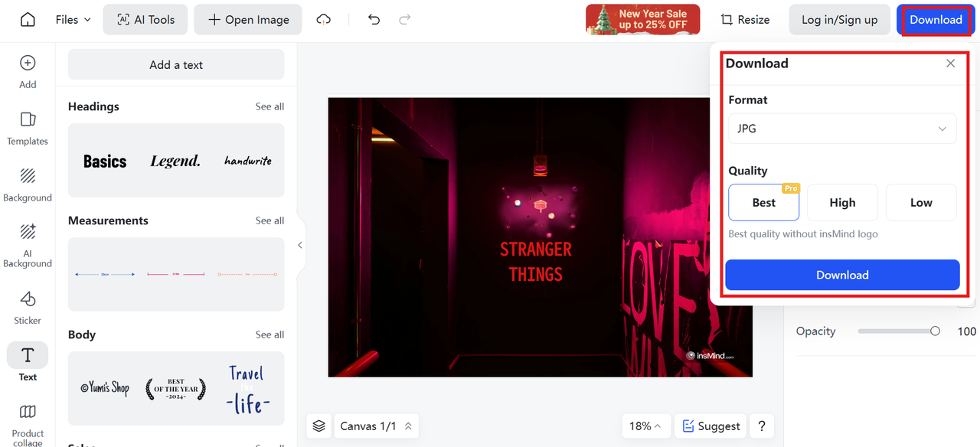980x447 pixels.
Task: Pick the solid red measurement style
Action: coord(176,274)
